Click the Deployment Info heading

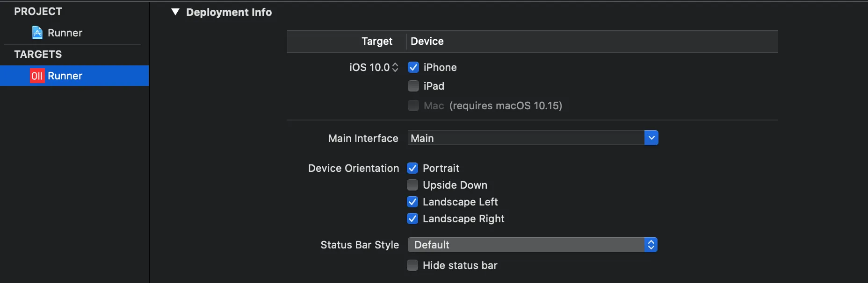[x=229, y=12]
